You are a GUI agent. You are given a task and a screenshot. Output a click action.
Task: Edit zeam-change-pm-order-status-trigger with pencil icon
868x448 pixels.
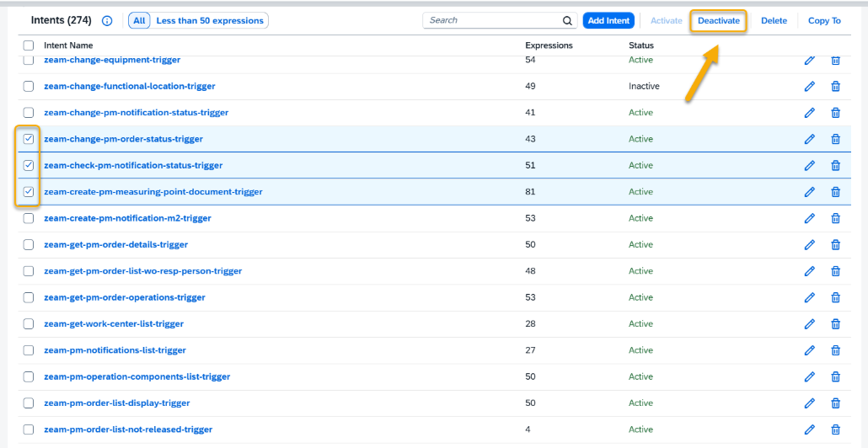click(810, 139)
